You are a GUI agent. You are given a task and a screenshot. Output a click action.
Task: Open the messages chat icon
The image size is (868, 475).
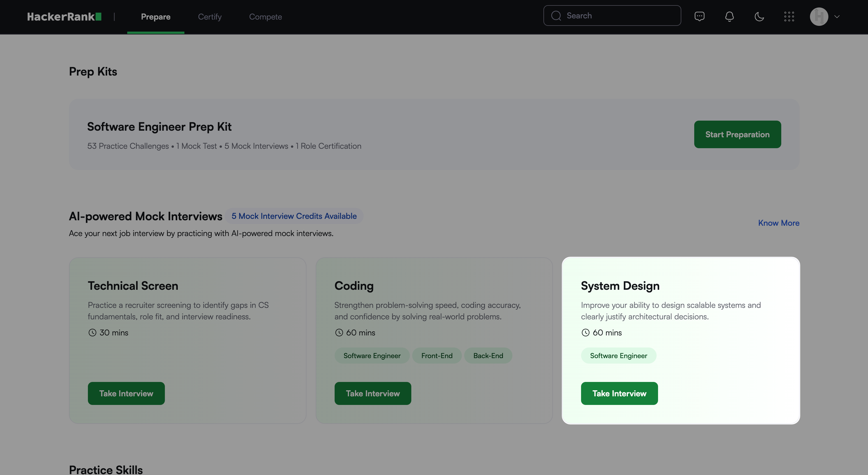pos(699,16)
